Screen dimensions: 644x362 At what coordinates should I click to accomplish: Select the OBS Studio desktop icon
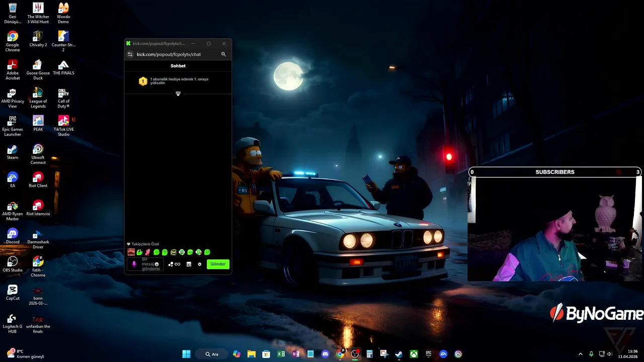(13, 264)
